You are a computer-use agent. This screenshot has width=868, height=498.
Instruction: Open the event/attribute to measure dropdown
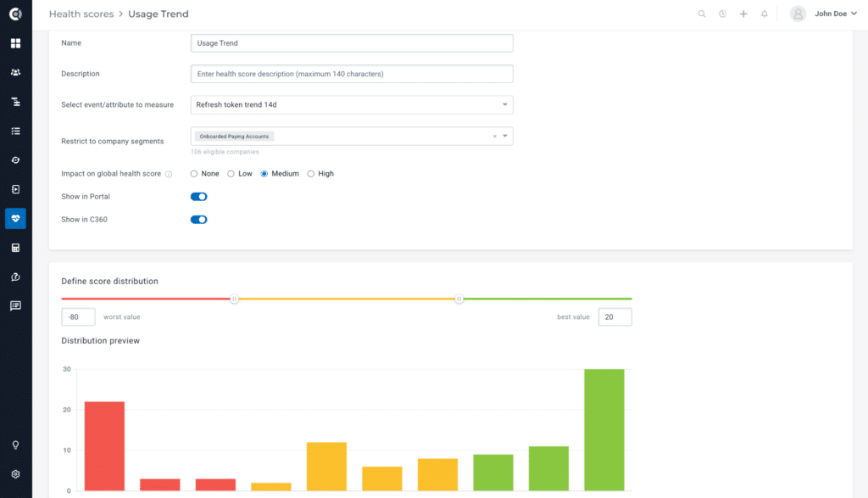(x=506, y=104)
